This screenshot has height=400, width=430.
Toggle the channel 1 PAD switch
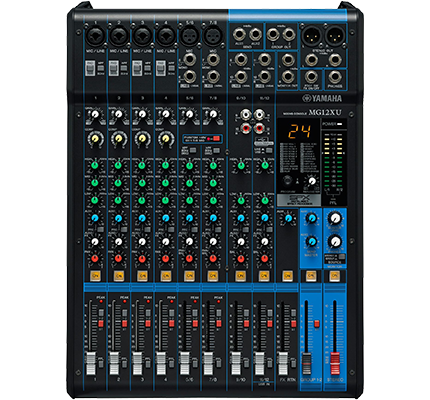point(89,68)
